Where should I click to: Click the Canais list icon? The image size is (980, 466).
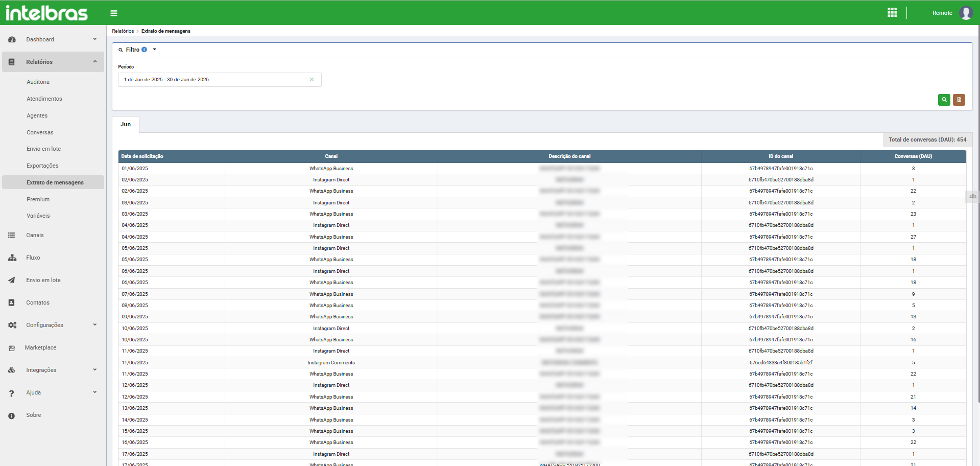[x=11, y=235]
